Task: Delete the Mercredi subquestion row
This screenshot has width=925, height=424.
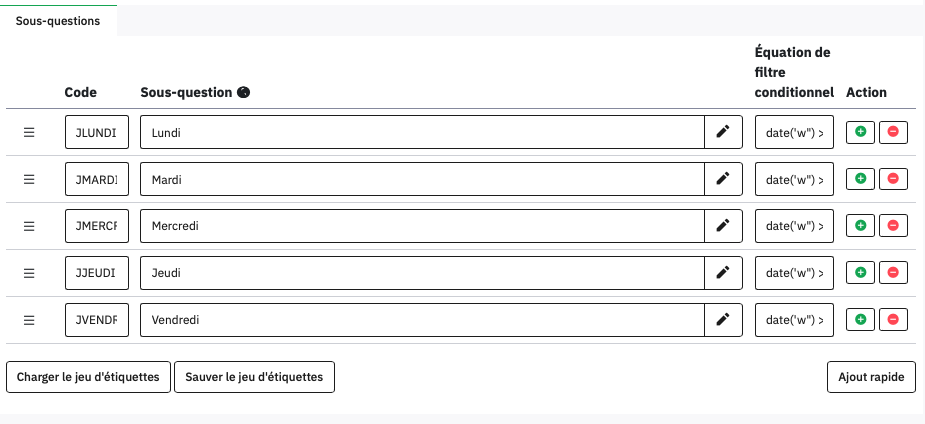Action: pos(893,226)
